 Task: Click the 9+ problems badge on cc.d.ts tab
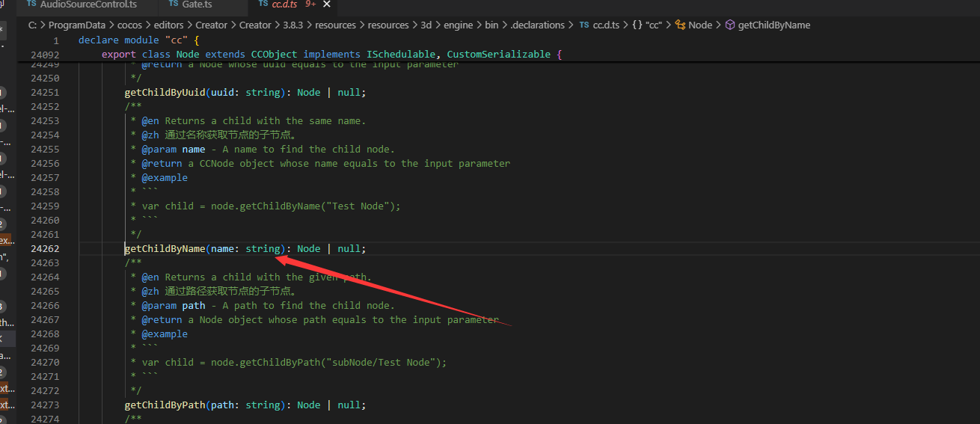310,4
